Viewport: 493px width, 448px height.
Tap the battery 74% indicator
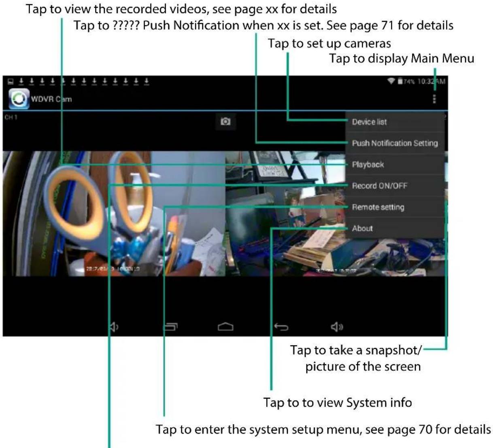[406, 81]
